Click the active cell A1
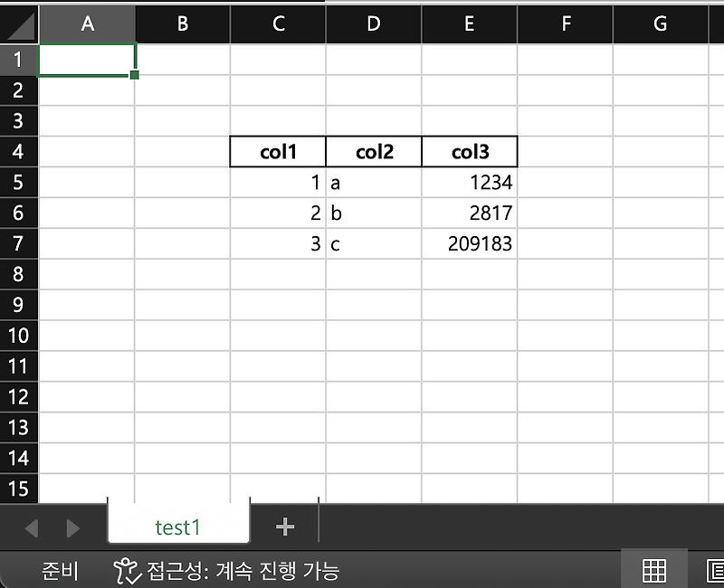 click(x=87, y=60)
